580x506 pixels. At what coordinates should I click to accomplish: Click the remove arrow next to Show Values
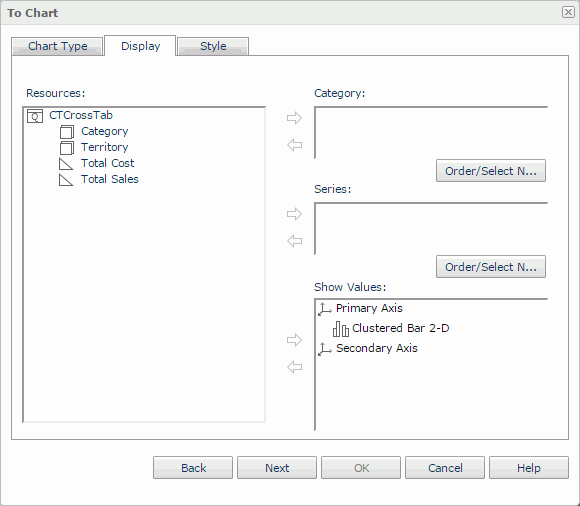294,367
